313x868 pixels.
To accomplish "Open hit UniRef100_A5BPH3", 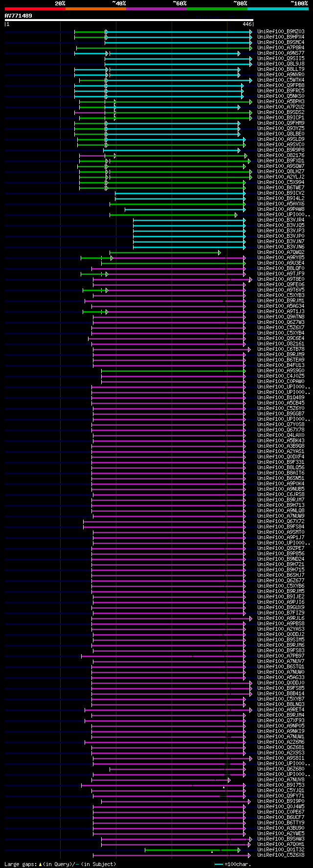I will point(281,102).
